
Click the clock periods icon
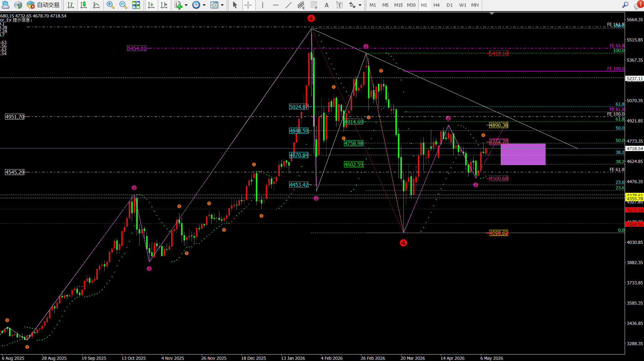[196, 5]
